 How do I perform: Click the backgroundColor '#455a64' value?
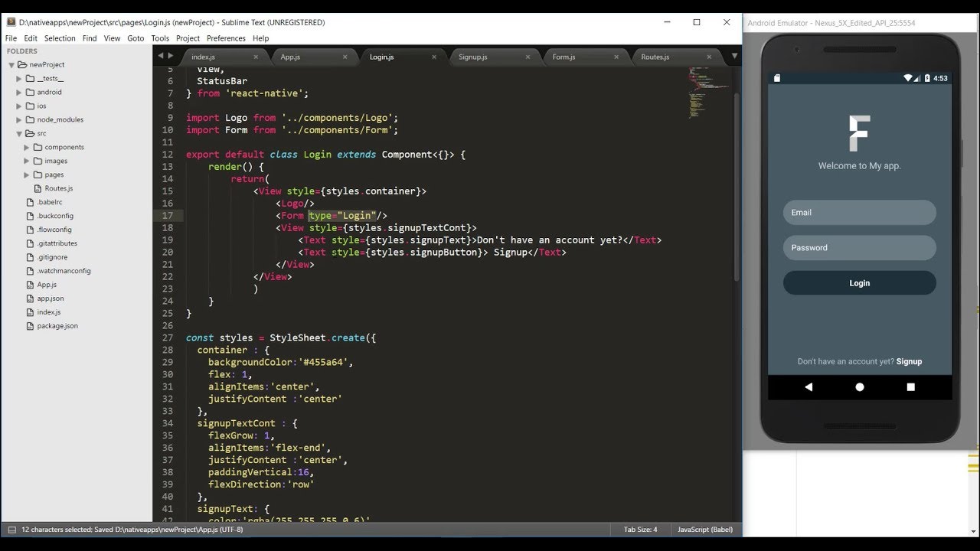point(324,362)
